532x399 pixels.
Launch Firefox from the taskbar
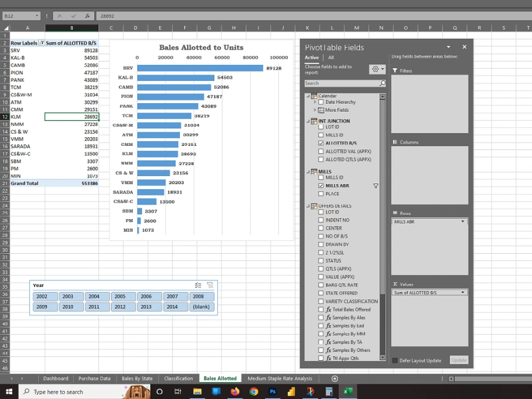tap(235, 392)
